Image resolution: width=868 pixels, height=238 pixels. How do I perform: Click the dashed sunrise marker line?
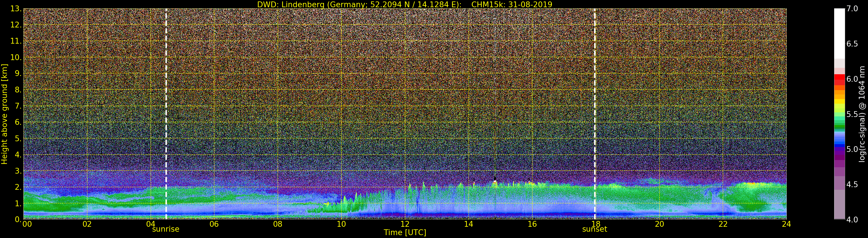(166, 114)
